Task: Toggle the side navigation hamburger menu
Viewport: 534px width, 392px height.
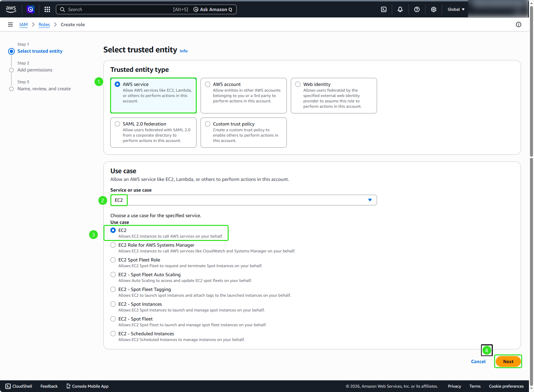Action: click(x=10, y=24)
